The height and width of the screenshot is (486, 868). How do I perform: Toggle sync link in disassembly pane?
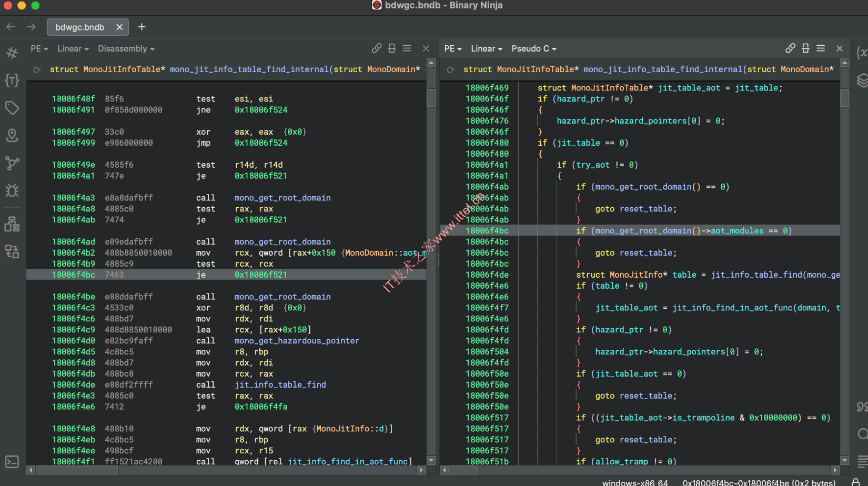point(377,48)
